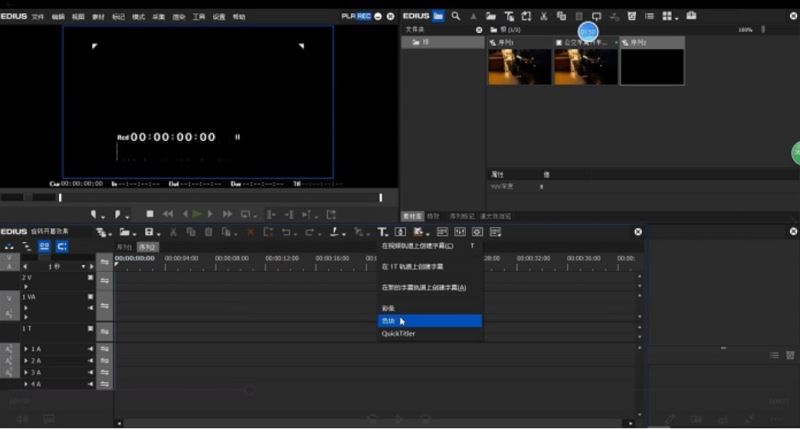This screenshot has height=429, width=800.
Task: Click the properties list icon in bin toolbar
Action: pyautogui.click(x=649, y=16)
